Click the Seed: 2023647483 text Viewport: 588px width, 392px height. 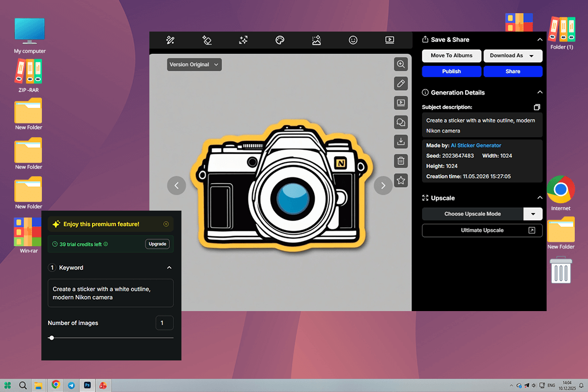450,156
